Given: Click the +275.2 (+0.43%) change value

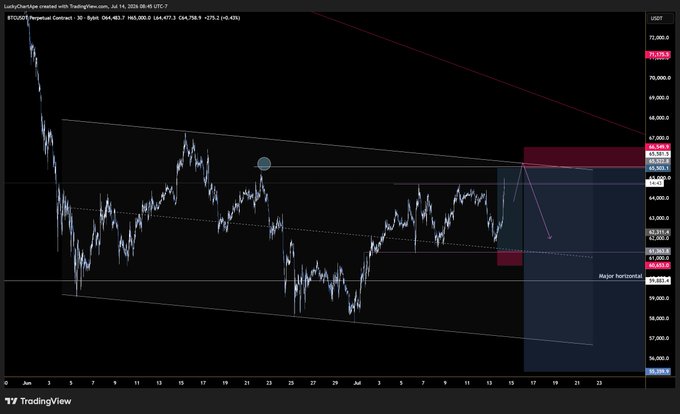Looking at the screenshot, I should coord(221,18).
